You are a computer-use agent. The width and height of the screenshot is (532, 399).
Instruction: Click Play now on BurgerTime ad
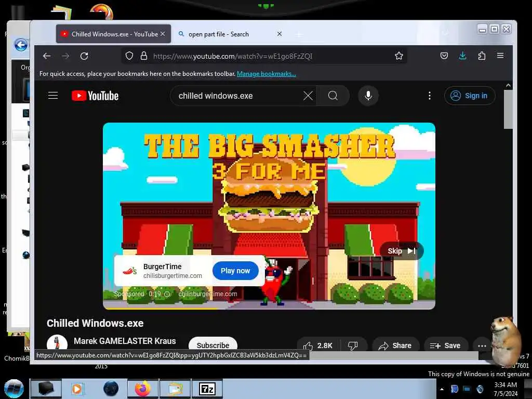point(235,271)
